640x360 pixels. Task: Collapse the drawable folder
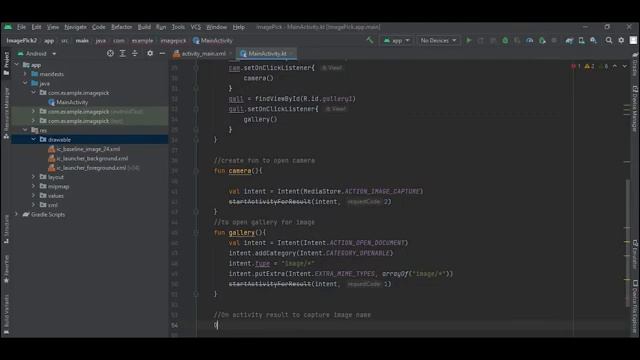coord(33,140)
